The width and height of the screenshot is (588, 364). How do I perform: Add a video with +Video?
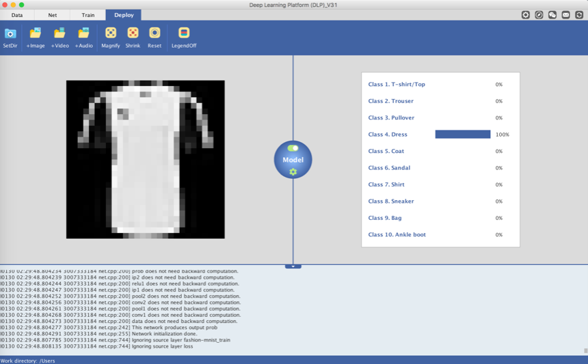pos(59,33)
